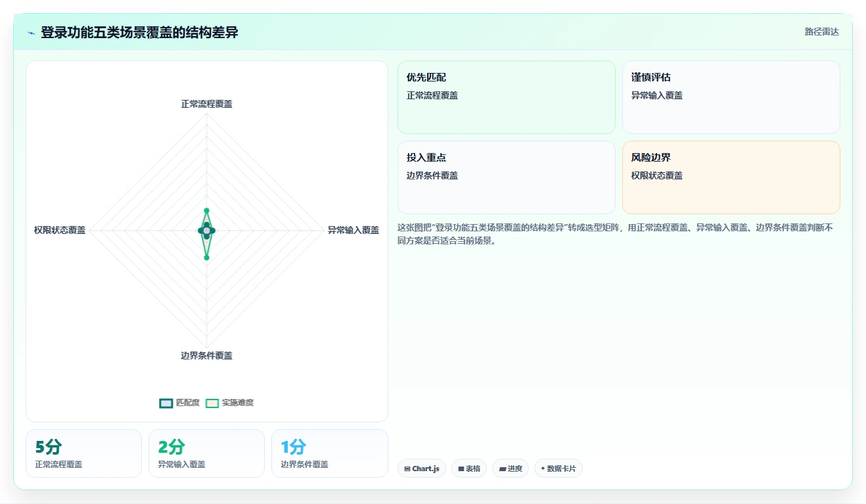Click the 权限状态覆盖 radar axis label
Viewport: 866px width, 504px height.
point(60,230)
